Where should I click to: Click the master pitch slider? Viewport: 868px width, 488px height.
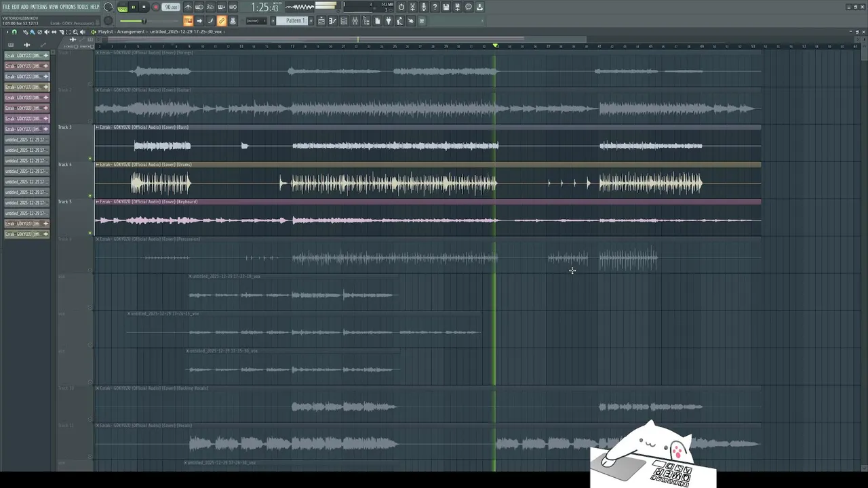pyautogui.click(x=144, y=20)
